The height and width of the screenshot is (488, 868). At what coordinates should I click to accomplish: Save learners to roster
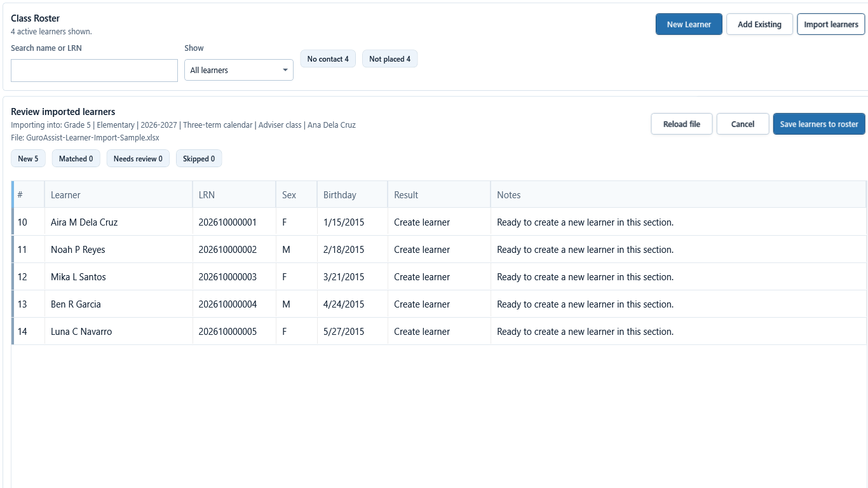[819, 124]
